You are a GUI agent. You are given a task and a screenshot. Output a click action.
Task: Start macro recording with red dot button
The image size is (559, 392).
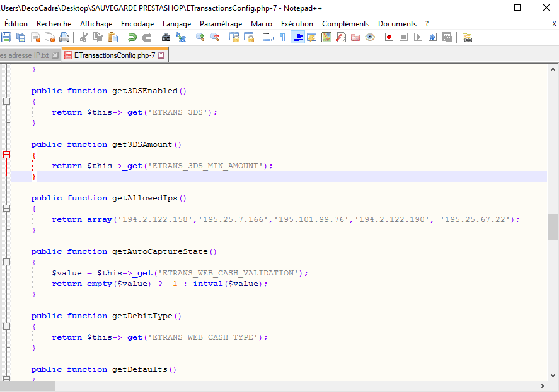pyautogui.click(x=389, y=37)
